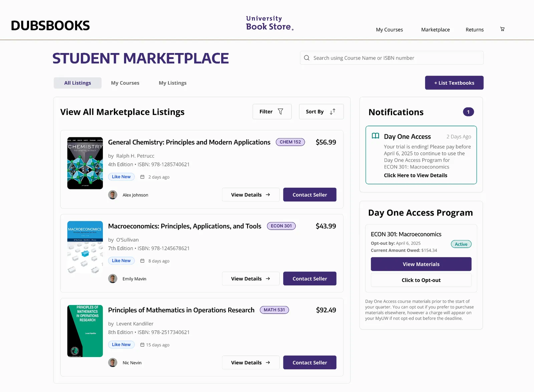The height and width of the screenshot is (392, 534).
Task: Click View Materials for ECON 301
Action: 421,264
